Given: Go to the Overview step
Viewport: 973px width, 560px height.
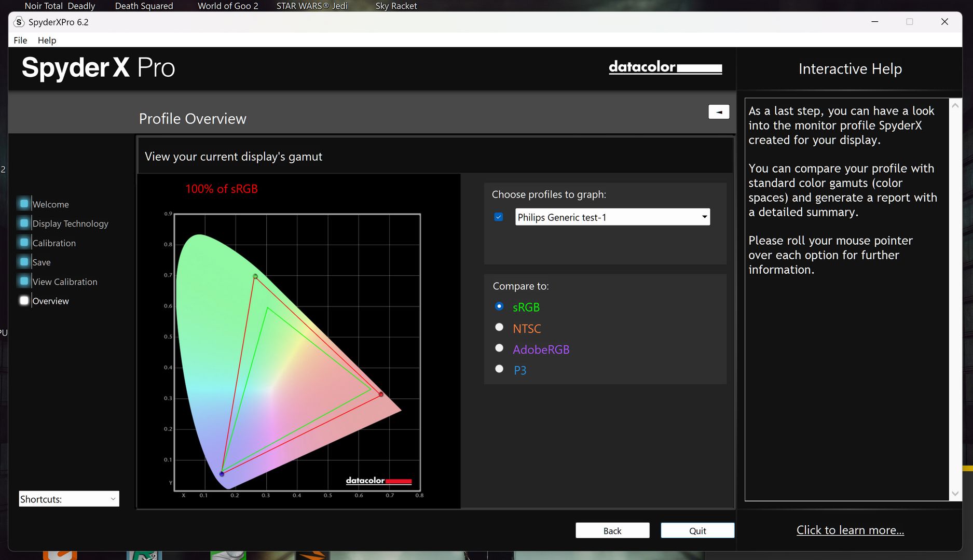Looking at the screenshot, I should tap(50, 301).
